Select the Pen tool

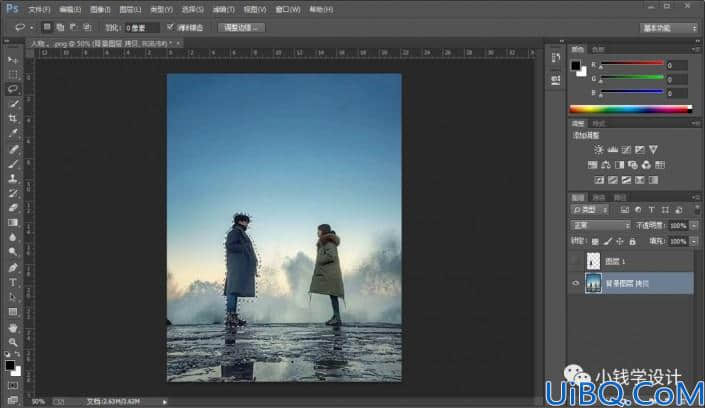[13, 268]
